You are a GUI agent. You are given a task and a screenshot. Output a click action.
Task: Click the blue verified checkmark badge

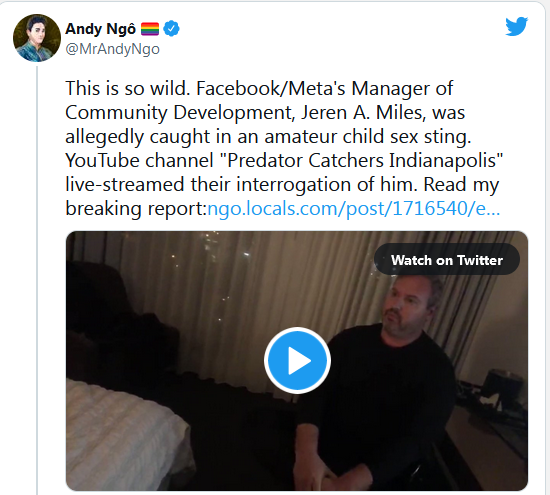[x=172, y=29]
